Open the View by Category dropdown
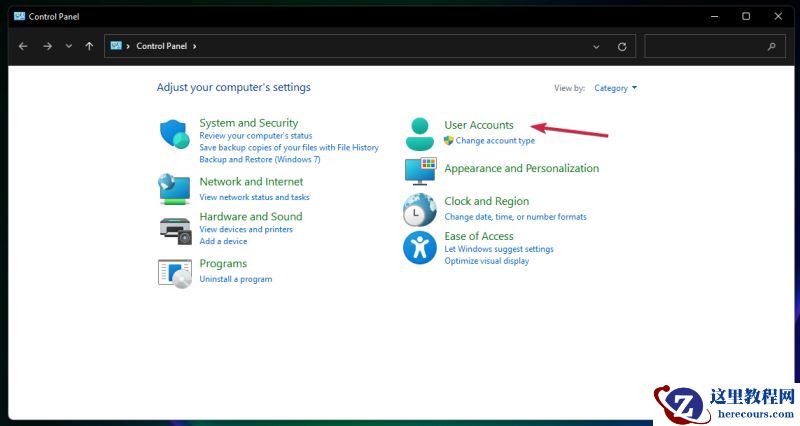This screenshot has height=426, width=800. click(x=615, y=88)
